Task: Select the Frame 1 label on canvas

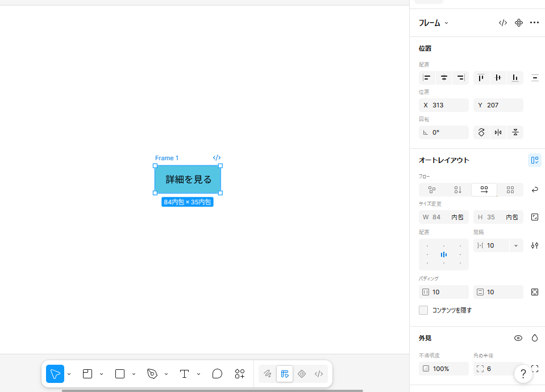Action: (x=167, y=158)
